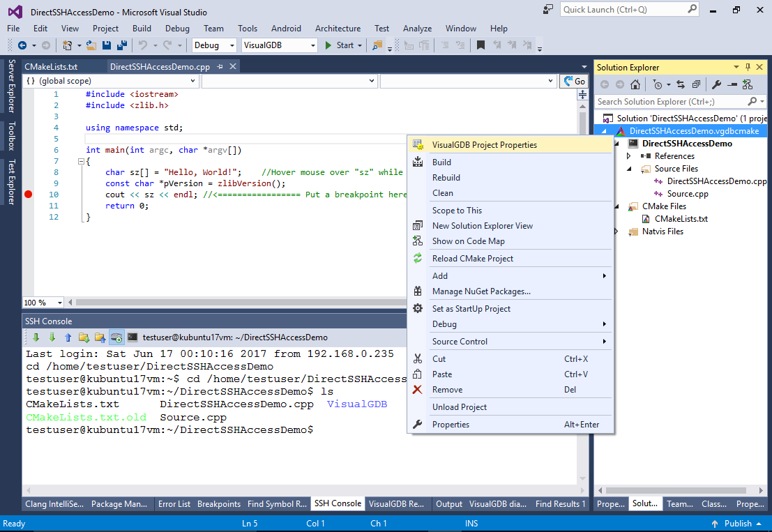Select Set as StartUp Project

(510, 309)
